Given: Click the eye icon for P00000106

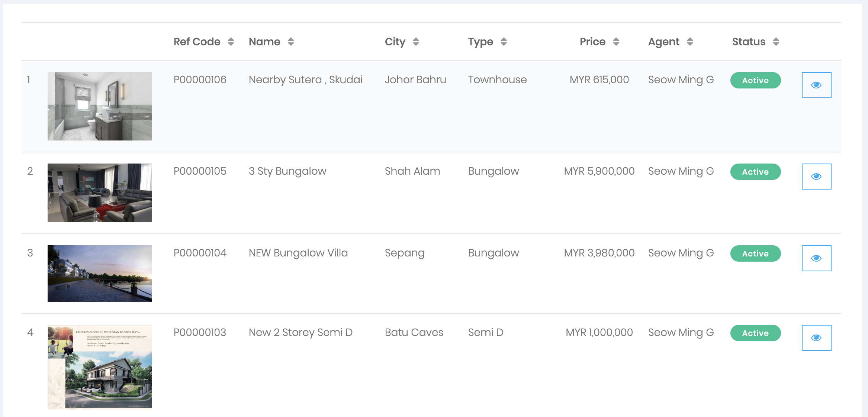Looking at the screenshot, I should pos(816,85).
